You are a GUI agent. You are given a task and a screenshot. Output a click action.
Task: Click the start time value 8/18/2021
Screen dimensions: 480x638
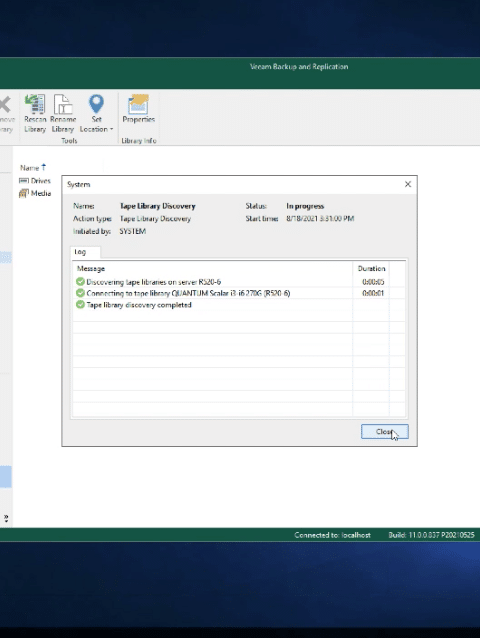320,218
